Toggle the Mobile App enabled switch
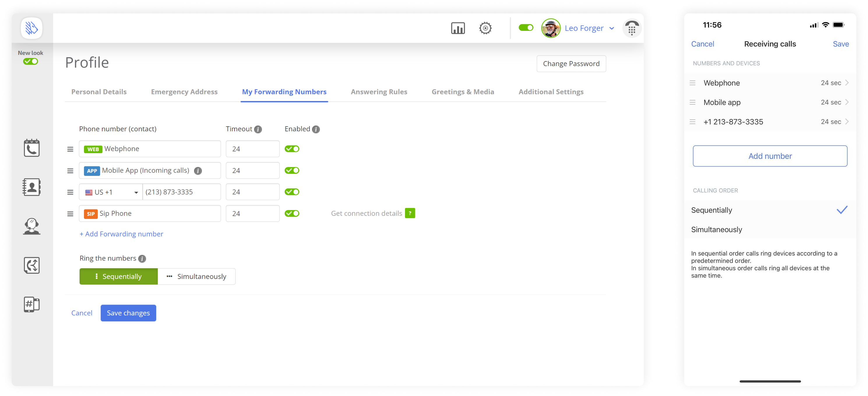Viewport: 868px width, 396px height. pos(292,170)
